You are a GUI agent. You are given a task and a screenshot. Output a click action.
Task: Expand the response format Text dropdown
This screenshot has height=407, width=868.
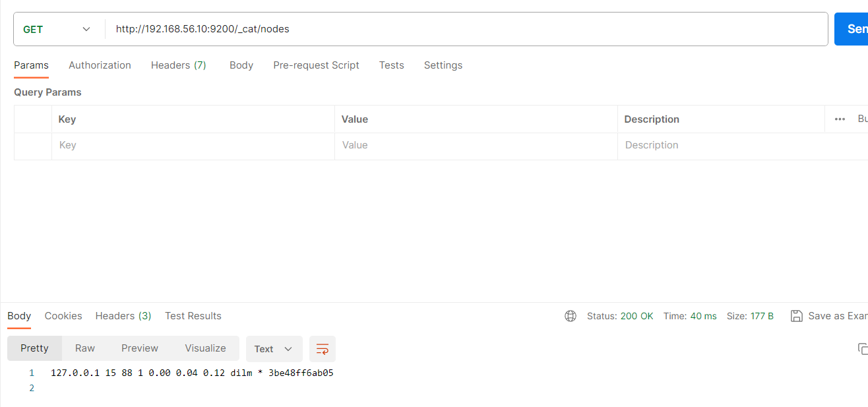(x=274, y=348)
